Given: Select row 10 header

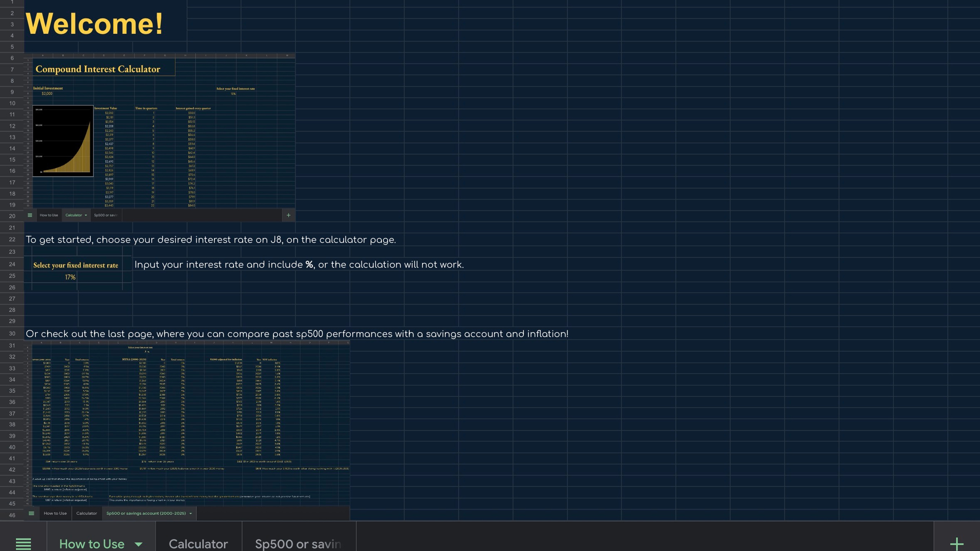Looking at the screenshot, I should (x=12, y=103).
